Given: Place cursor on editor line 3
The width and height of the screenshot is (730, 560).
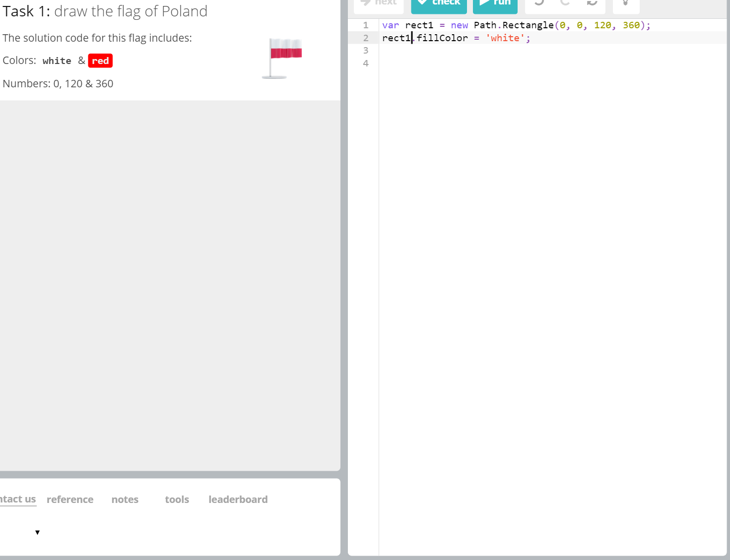Looking at the screenshot, I should click(x=496, y=51).
